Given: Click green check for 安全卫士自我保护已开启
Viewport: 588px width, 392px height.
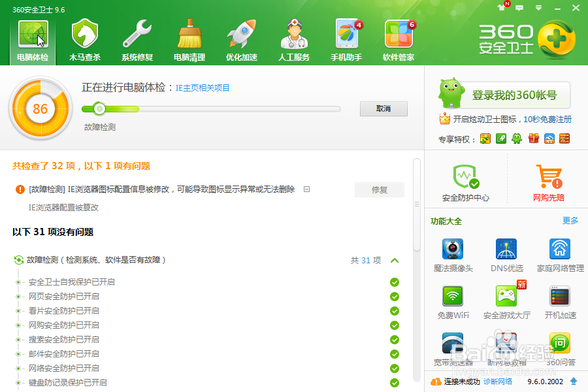Looking at the screenshot, I should pos(395,282).
